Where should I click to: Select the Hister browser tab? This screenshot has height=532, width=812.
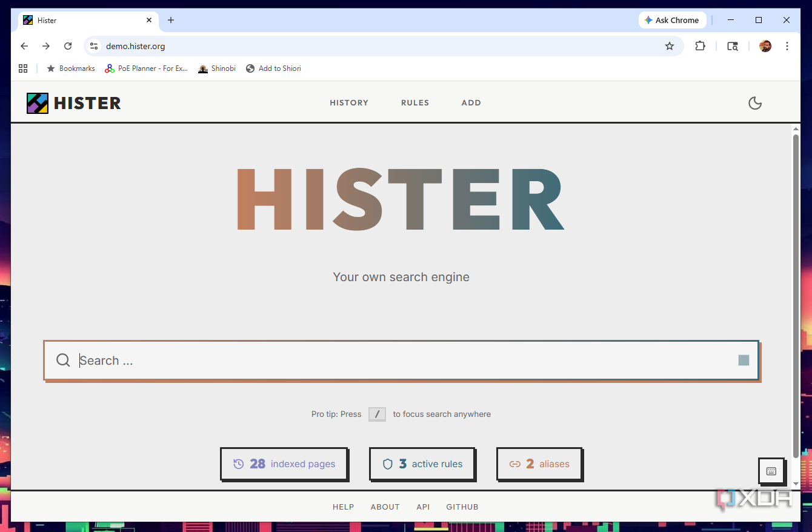[88, 20]
